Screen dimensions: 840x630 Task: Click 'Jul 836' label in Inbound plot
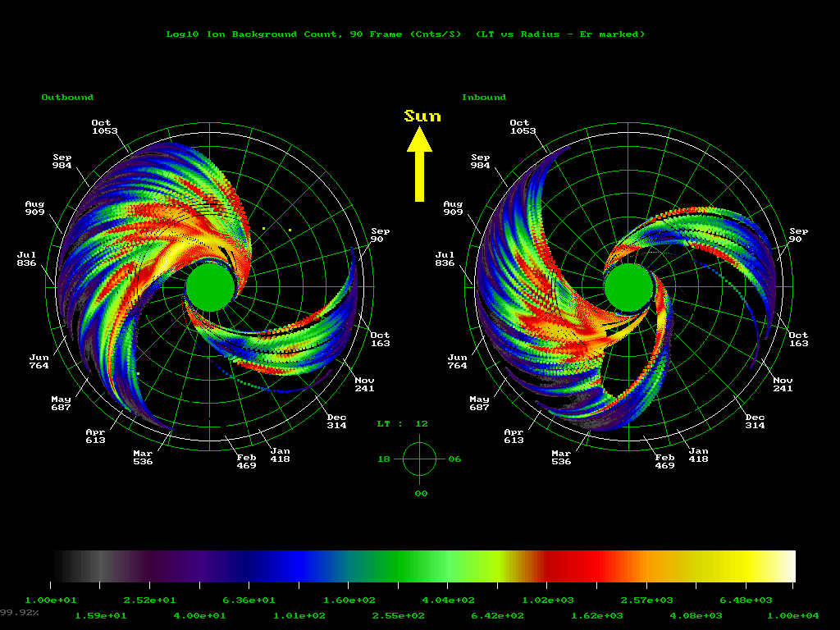(x=445, y=258)
